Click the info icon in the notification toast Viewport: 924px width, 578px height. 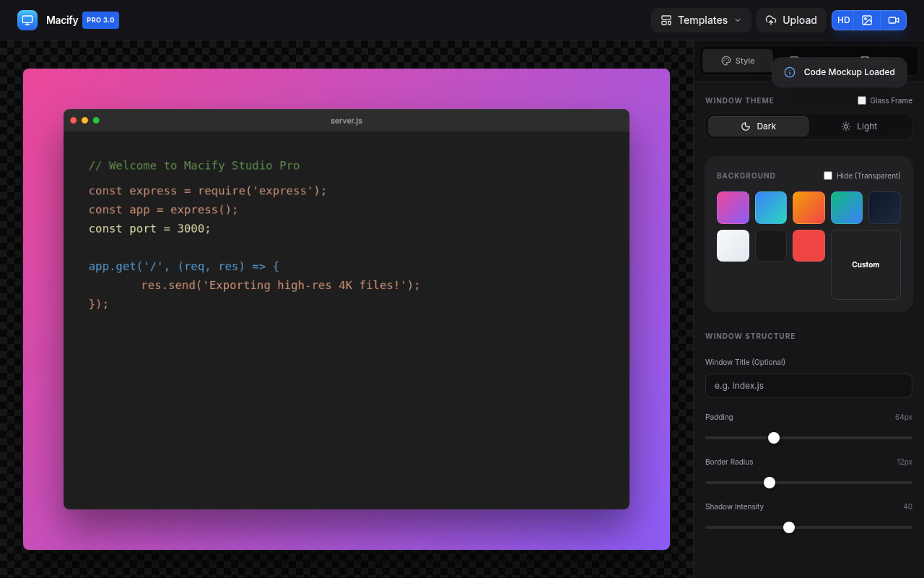tap(790, 72)
